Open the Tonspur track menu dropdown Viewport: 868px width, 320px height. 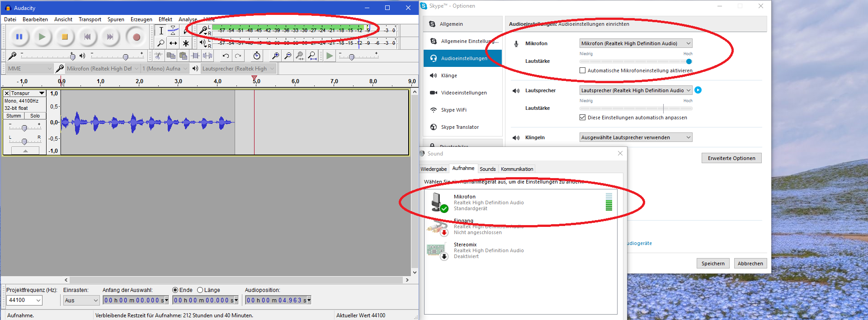[x=28, y=93]
